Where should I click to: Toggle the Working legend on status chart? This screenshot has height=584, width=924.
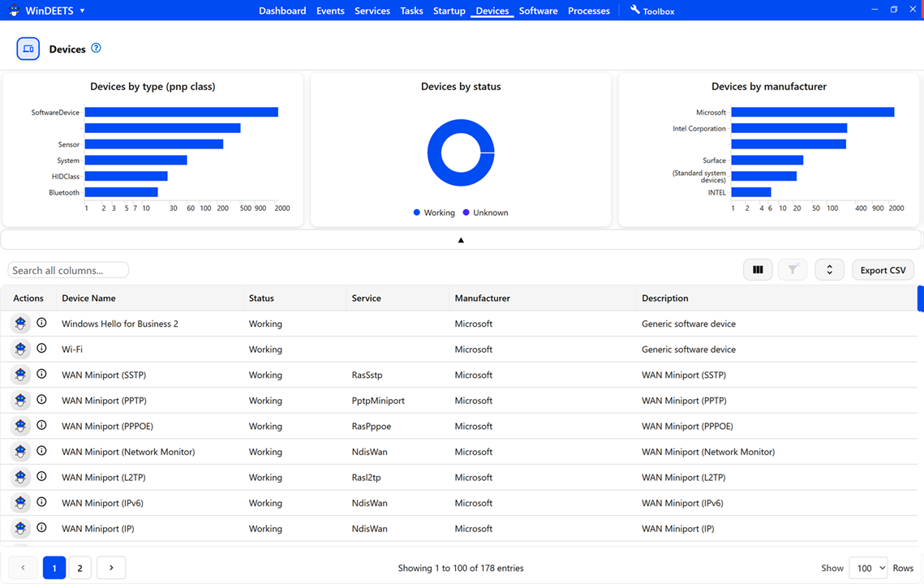(434, 212)
